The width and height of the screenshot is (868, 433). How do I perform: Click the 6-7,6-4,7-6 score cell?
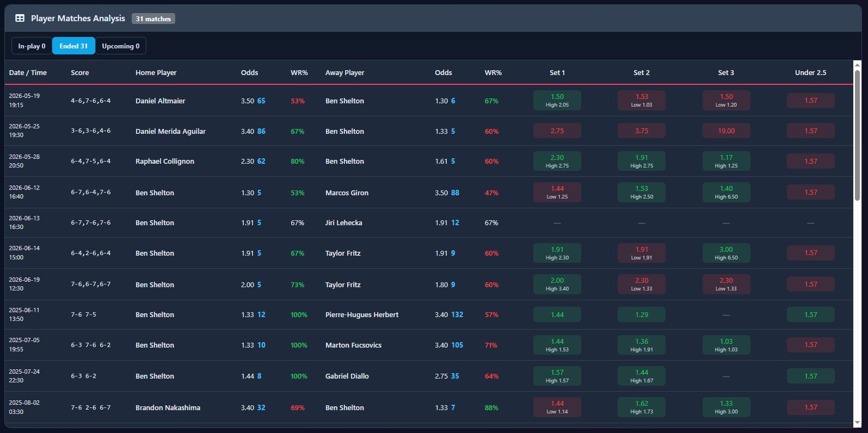[91, 193]
